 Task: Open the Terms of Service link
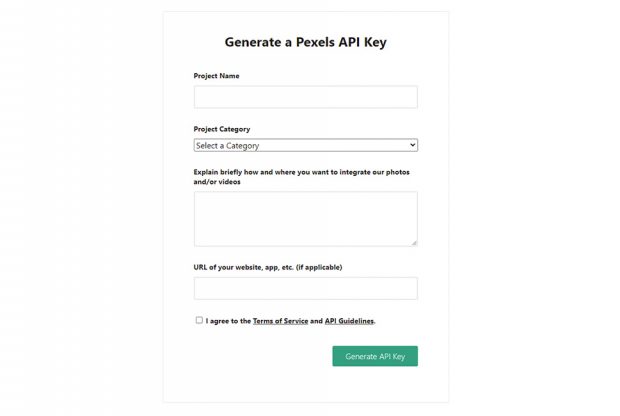280,321
